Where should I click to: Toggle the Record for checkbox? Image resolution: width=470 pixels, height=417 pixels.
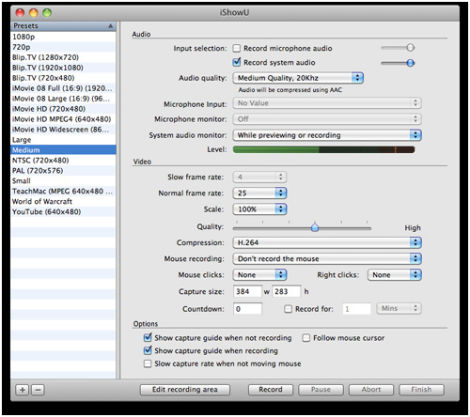coord(288,309)
